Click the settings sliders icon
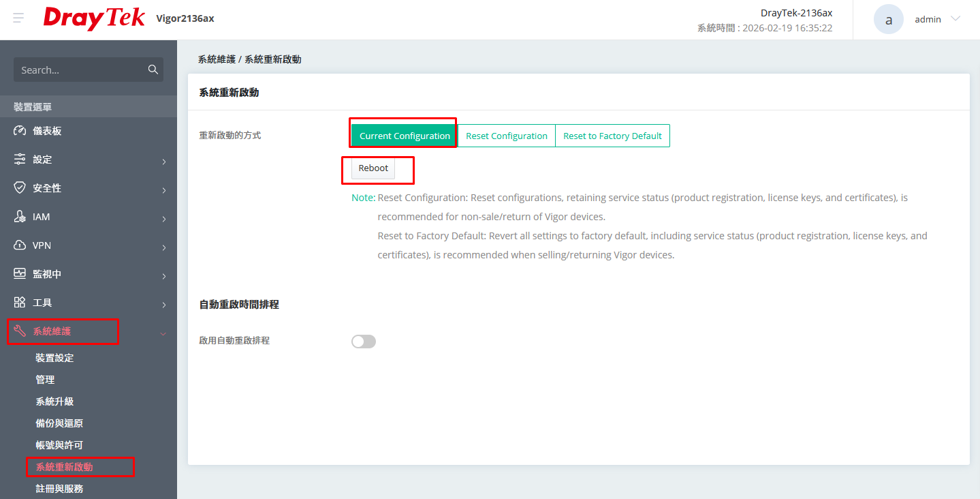The height and width of the screenshot is (499, 980). pos(20,160)
